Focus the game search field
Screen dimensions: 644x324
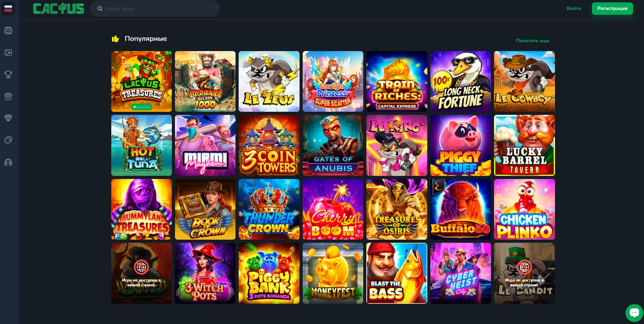[155, 9]
